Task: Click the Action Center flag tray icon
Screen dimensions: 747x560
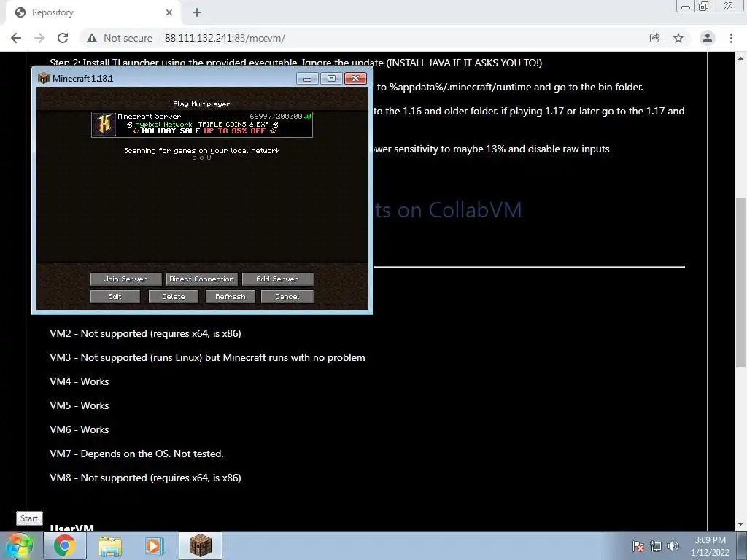Action: [638, 546]
